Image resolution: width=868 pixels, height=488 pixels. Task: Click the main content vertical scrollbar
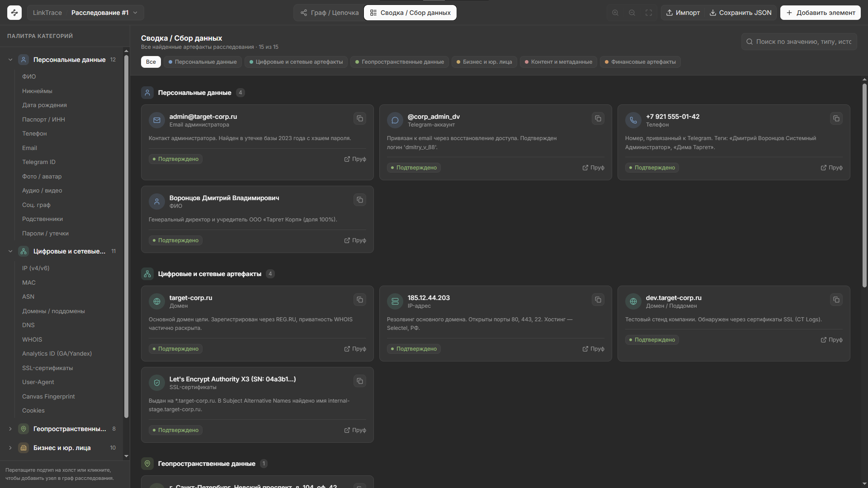pos(864,185)
